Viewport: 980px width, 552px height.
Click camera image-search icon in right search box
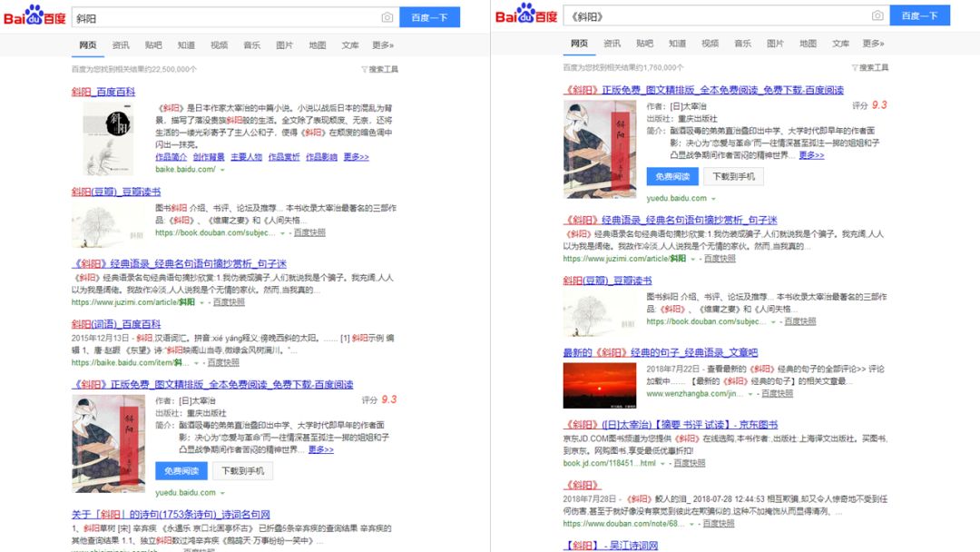(877, 15)
